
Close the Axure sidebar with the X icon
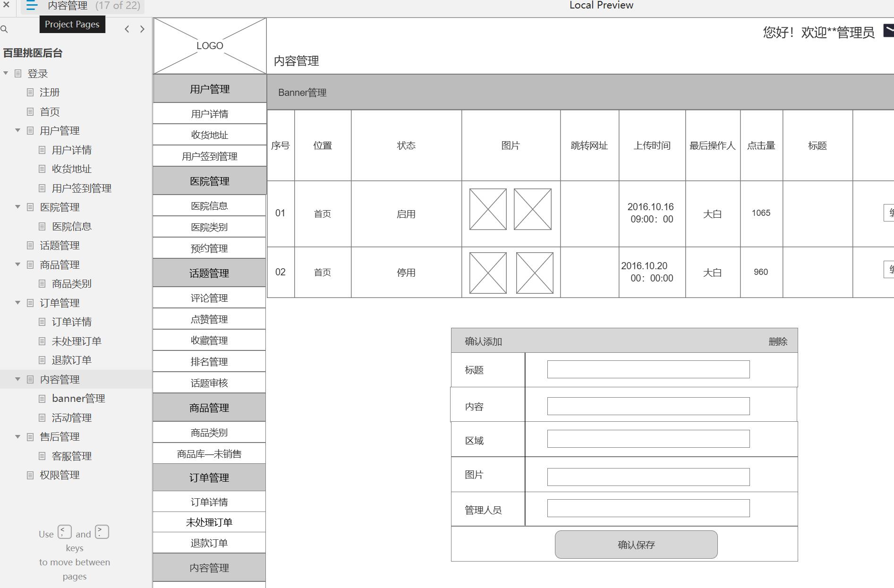pos(6,5)
